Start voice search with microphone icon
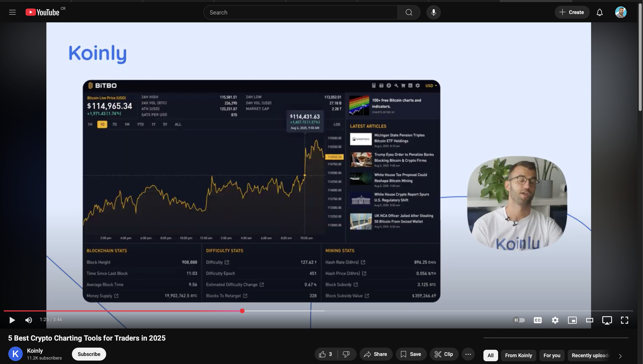Viewport: 643px width, 364px height. 433,12
